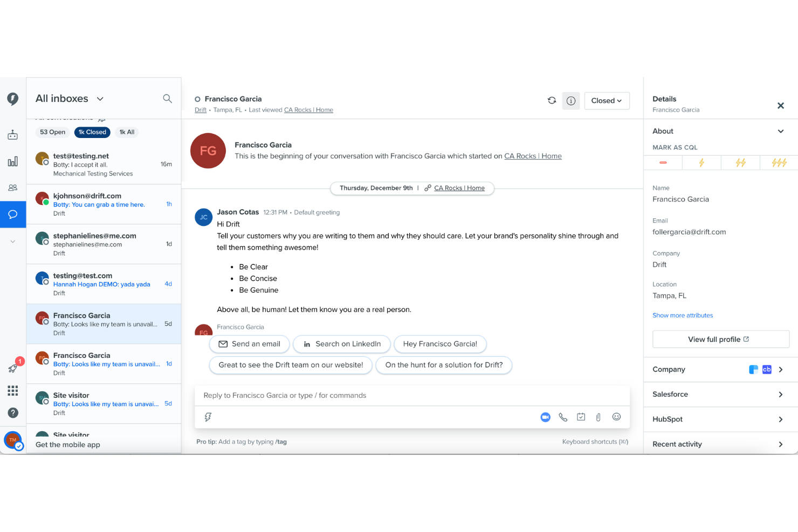798x532 pixels.
Task: Open the All inboxes dropdown
Action: click(70, 99)
